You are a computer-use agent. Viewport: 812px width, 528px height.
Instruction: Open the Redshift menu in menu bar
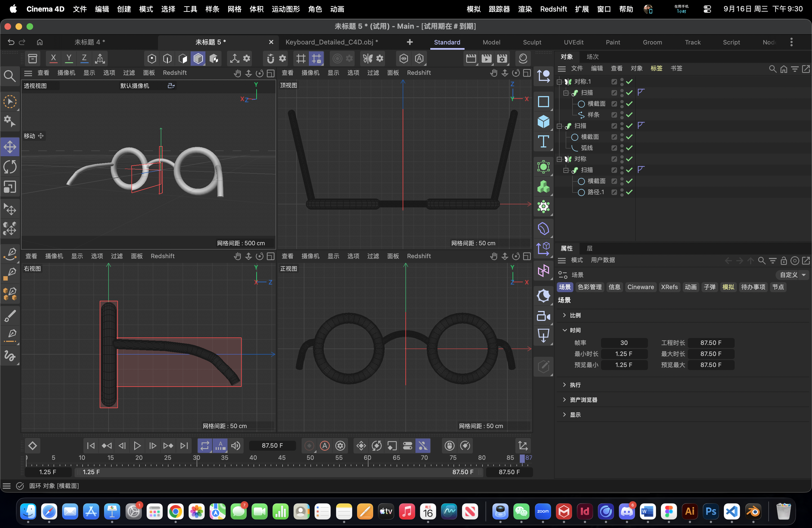(553, 9)
